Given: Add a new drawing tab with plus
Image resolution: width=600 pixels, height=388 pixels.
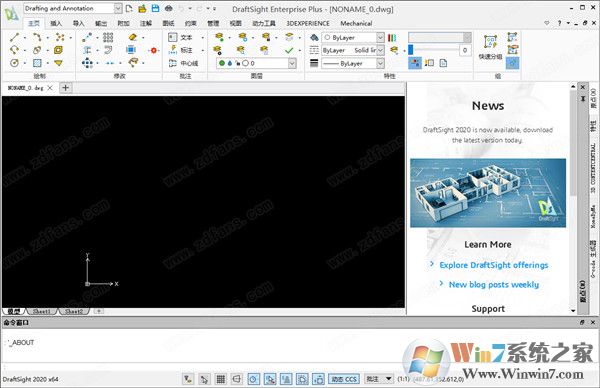Looking at the screenshot, I should [65, 88].
